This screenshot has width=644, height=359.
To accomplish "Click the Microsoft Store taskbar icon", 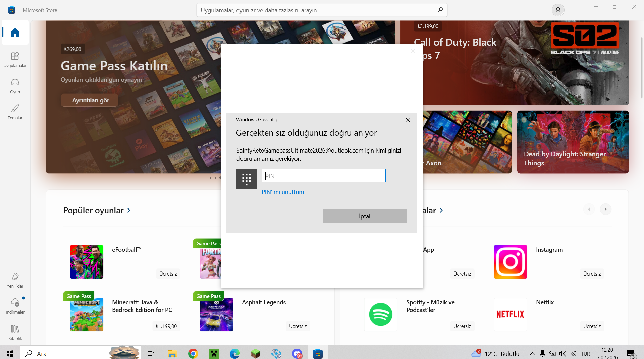I will [318, 354].
